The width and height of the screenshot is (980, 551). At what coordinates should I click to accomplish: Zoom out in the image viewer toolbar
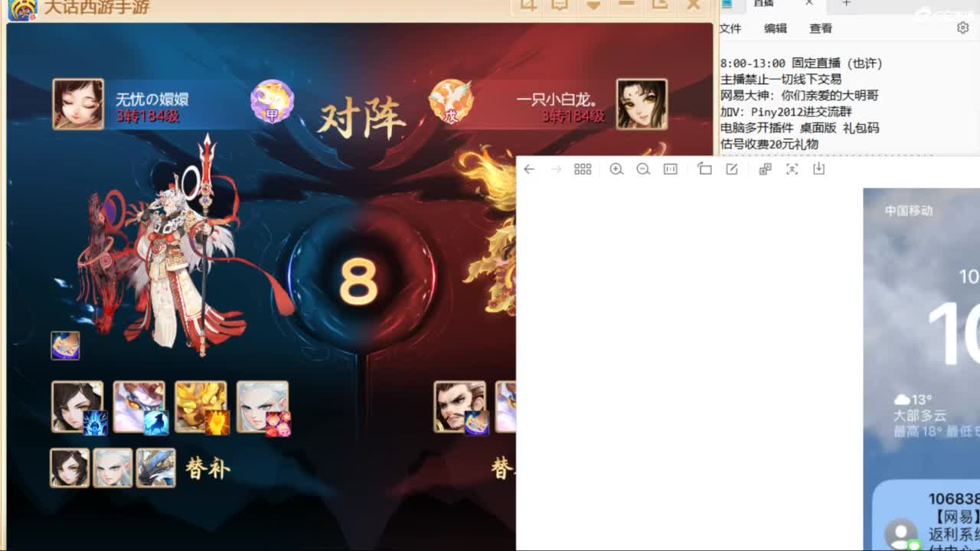(643, 169)
